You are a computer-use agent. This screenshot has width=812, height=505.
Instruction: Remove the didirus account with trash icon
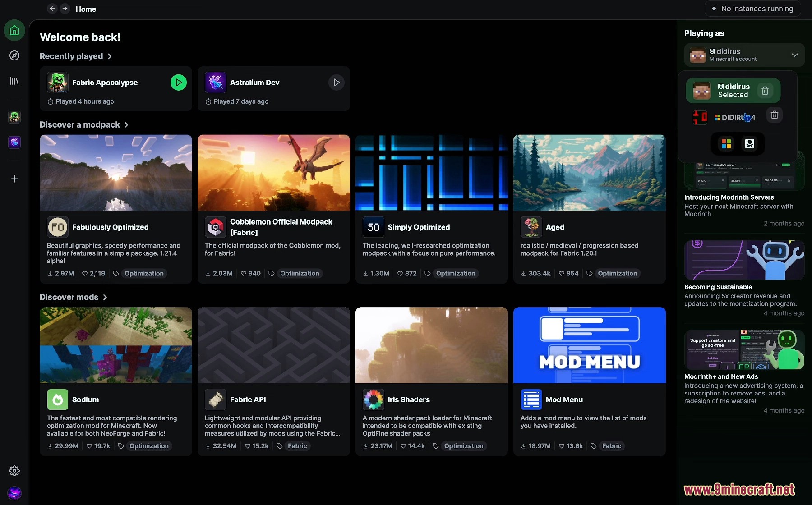(765, 91)
